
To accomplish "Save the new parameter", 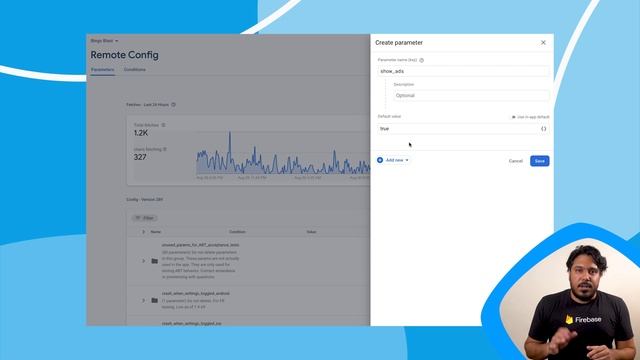I will [540, 161].
